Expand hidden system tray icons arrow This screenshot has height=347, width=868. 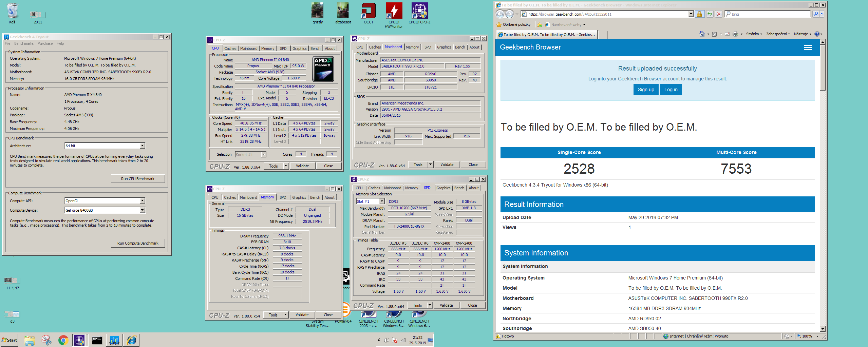(x=379, y=340)
